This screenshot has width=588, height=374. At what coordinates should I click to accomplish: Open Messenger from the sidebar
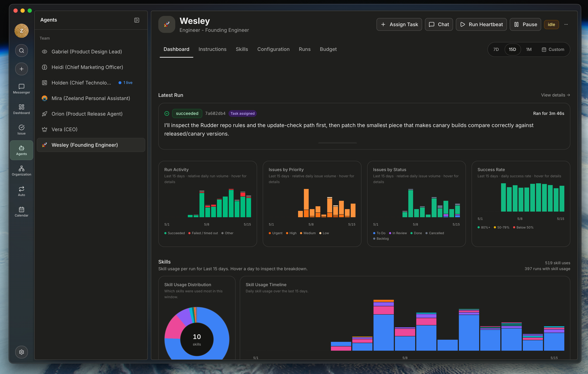(x=22, y=89)
